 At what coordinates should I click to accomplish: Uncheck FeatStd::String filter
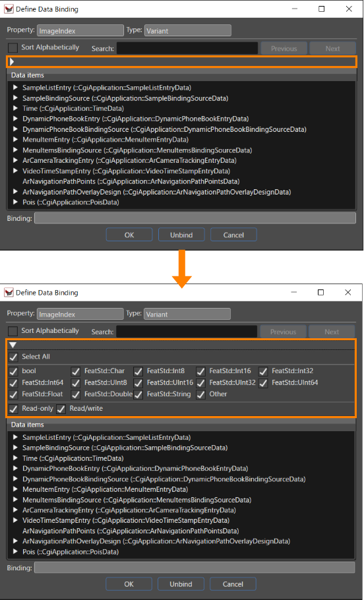(x=138, y=394)
